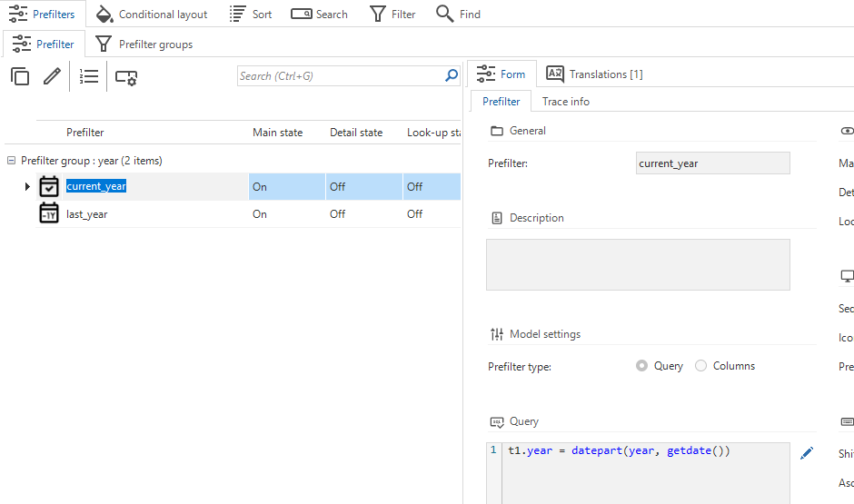Click the current_year calendar check icon
This screenshot has height=504, width=854.
pyautogui.click(x=49, y=186)
